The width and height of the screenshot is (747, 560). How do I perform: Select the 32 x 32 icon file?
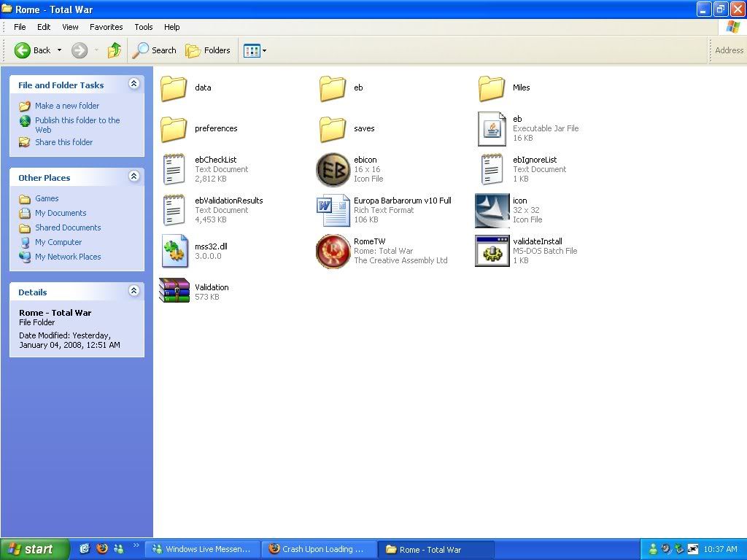pyautogui.click(x=492, y=211)
